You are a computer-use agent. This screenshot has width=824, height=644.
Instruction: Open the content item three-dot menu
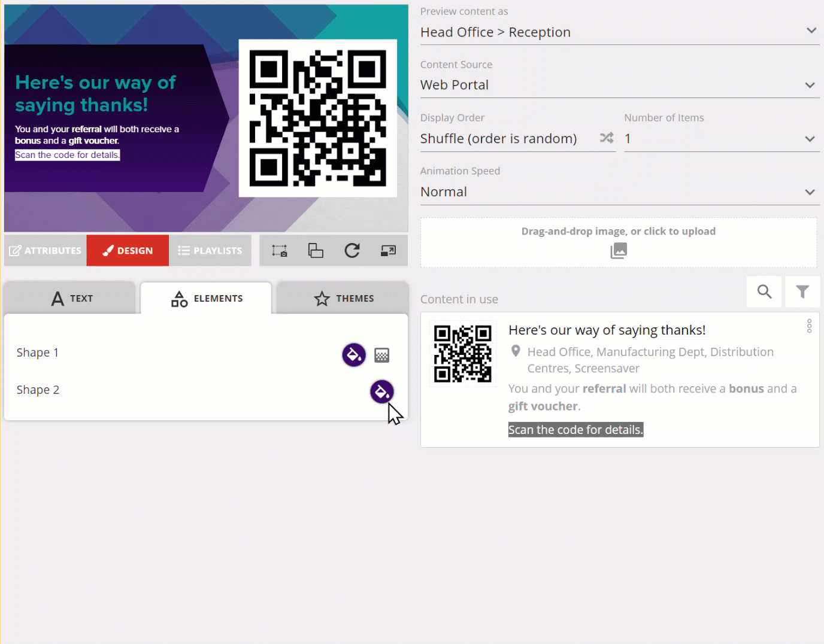click(809, 326)
